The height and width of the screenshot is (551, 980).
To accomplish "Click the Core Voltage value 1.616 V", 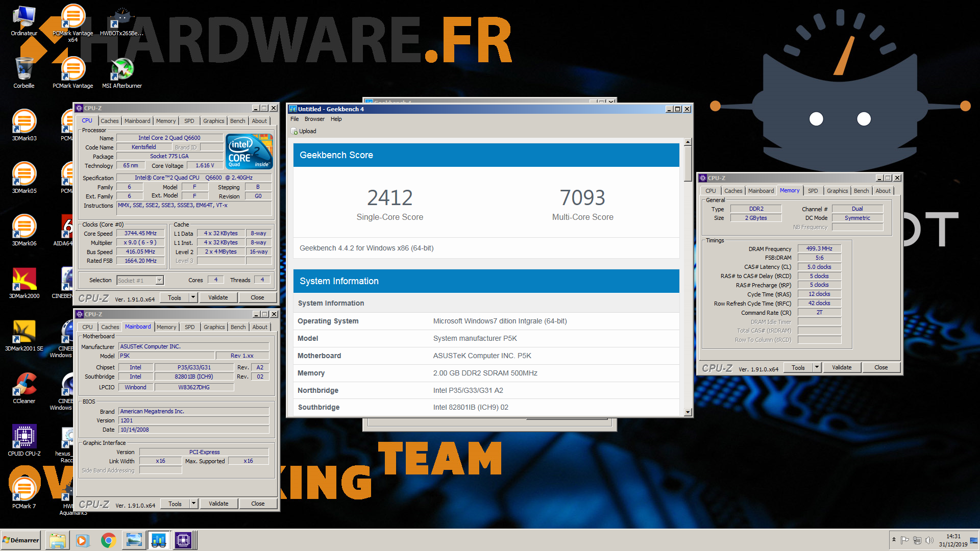I will pyautogui.click(x=205, y=166).
